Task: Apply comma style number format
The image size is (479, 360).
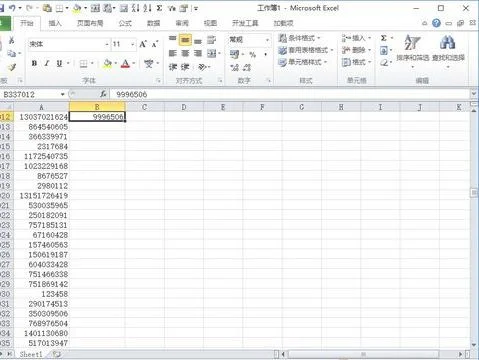Action: [266, 54]
